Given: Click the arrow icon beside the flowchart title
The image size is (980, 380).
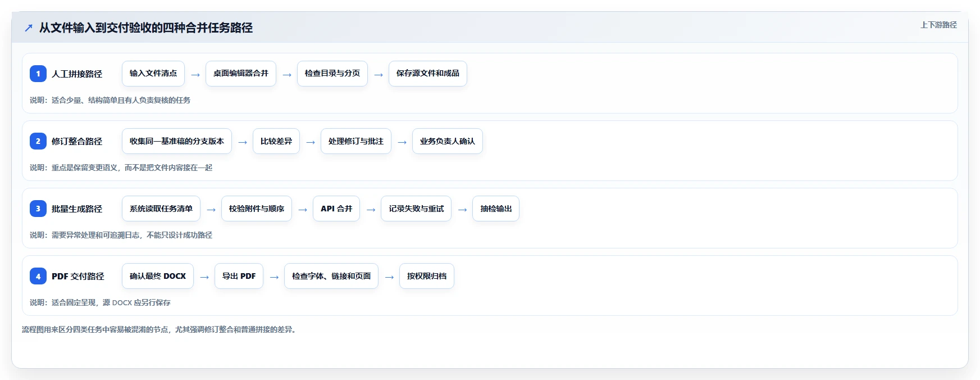Looking at the screenshot, I should coord(29,28).
